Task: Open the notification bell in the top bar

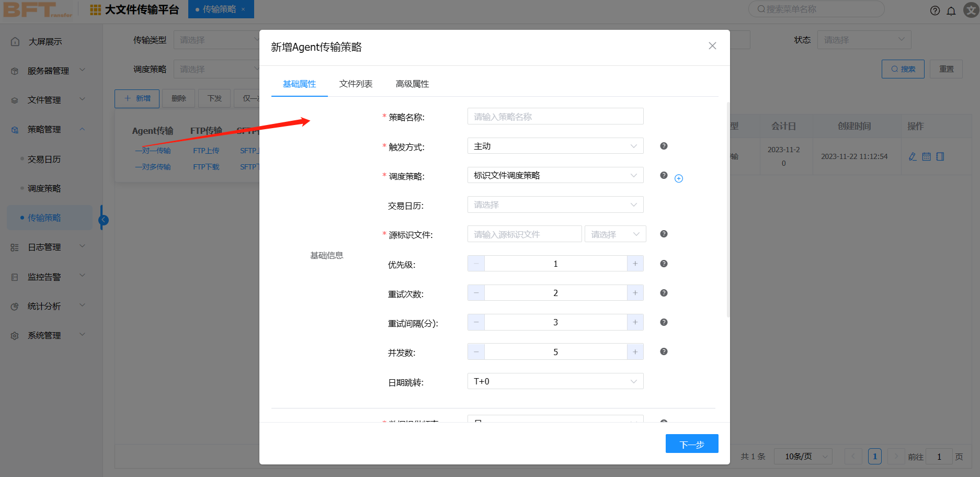Action: 951,11
